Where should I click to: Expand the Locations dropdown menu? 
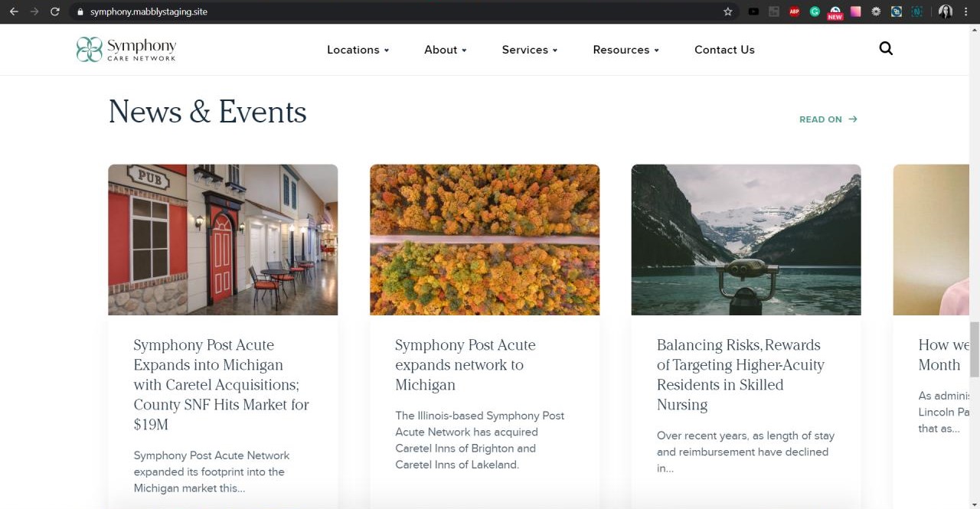point(358,50)
